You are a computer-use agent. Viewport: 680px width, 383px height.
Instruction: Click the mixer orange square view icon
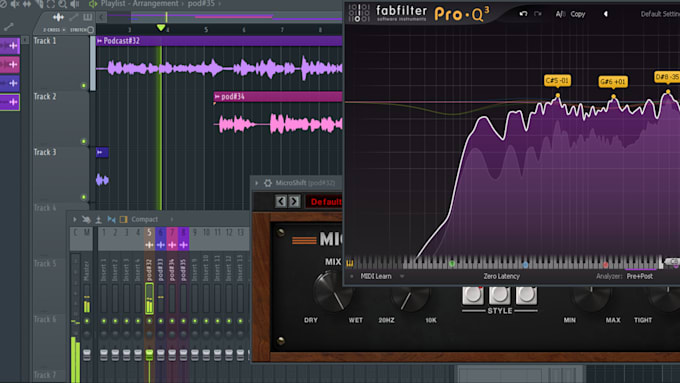click(124, 219)
